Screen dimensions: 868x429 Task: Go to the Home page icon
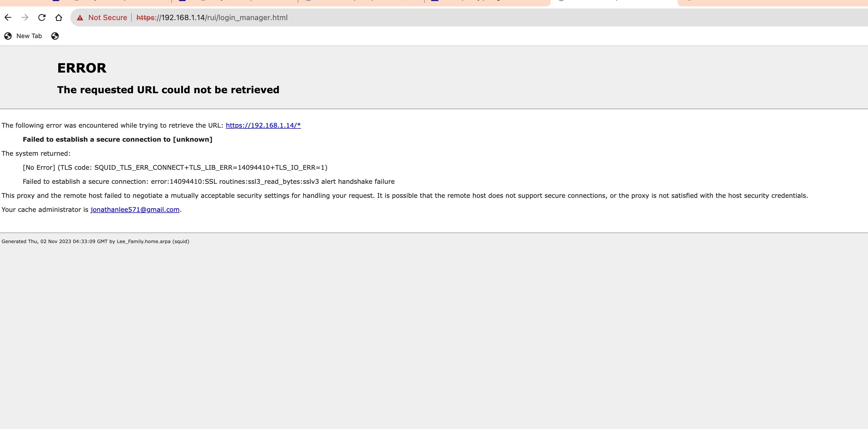[59, 17]
